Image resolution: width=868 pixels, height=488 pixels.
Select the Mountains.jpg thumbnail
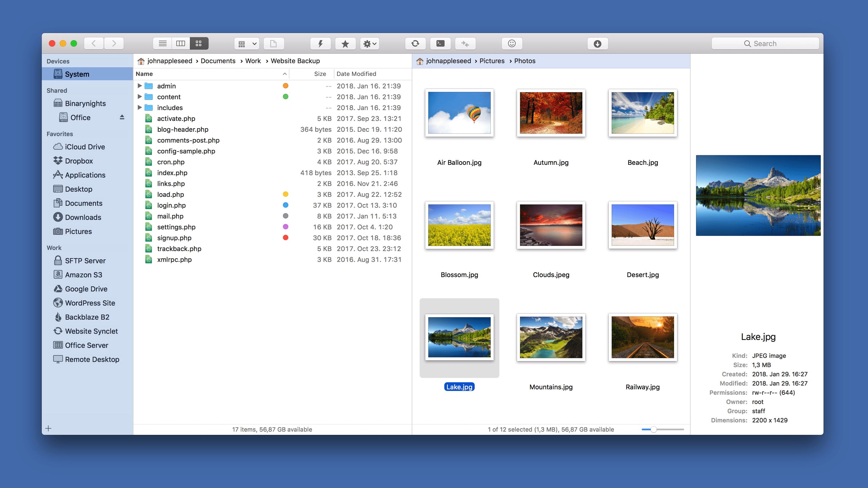click(x=551, y=338)
